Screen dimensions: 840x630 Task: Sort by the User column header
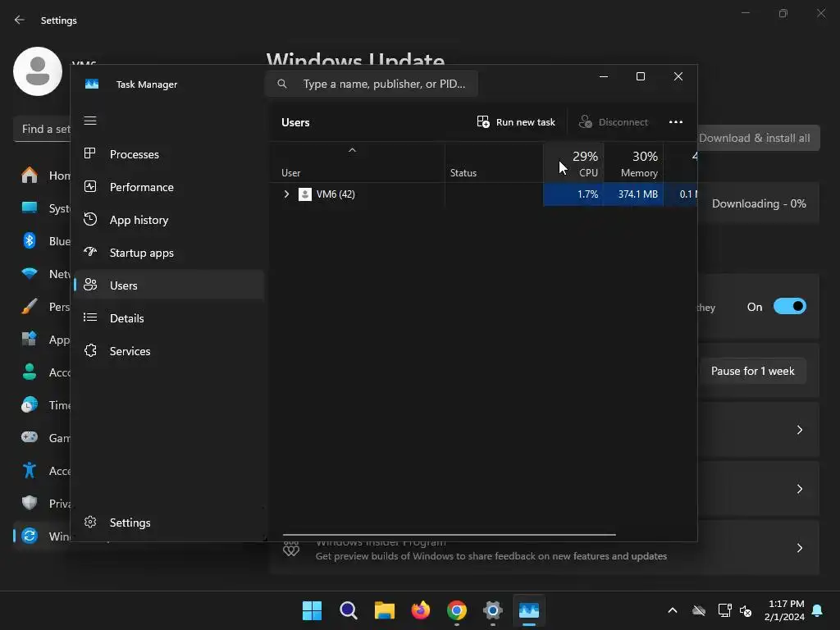click(x=357, y=163)
